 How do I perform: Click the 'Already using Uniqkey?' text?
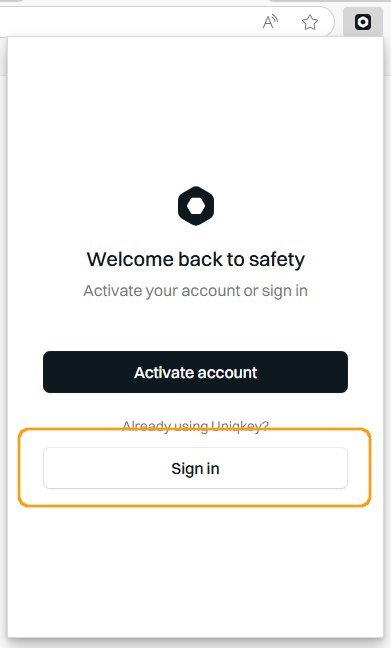click(x=196, y=426)
